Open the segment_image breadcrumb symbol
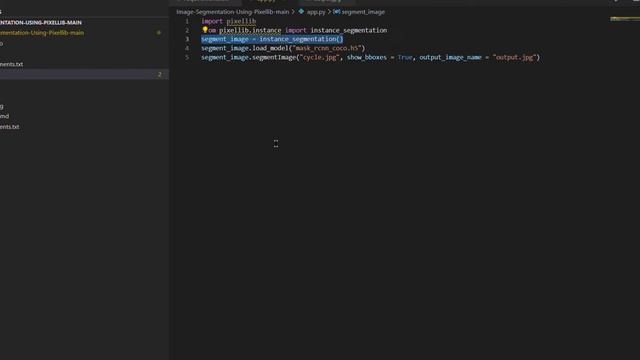640x360 pixels. [x=363, y=12]
